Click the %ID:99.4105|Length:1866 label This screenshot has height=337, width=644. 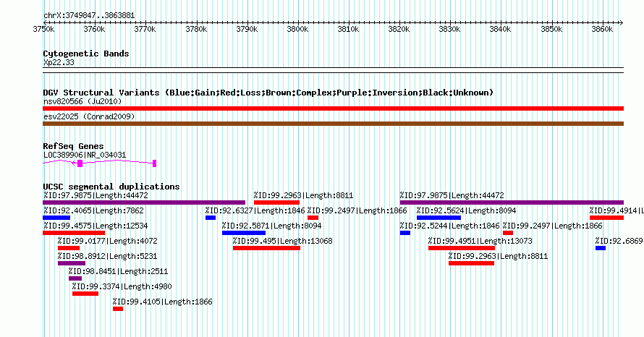tap(163, 302)
